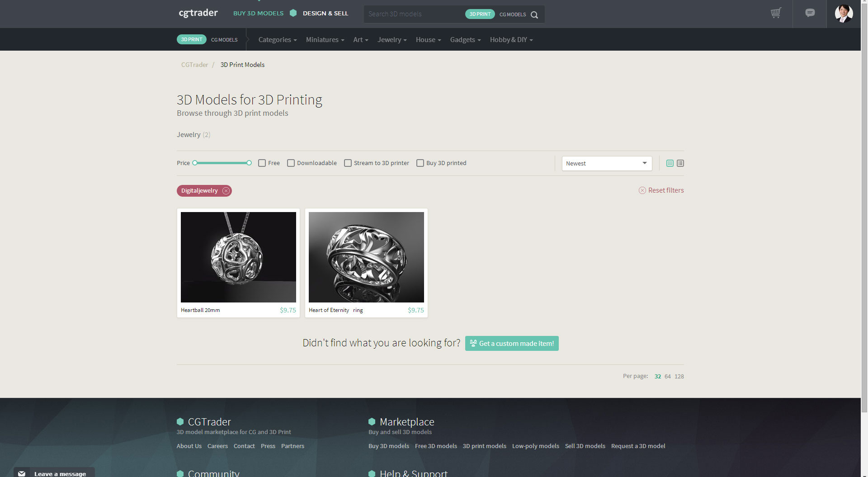Open the user profile avatar

point(844,14)
